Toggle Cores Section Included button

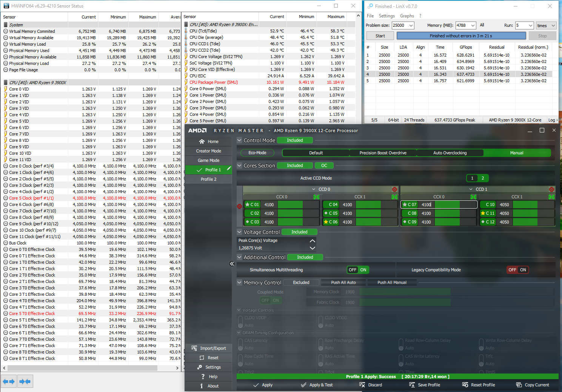(295, 166)
